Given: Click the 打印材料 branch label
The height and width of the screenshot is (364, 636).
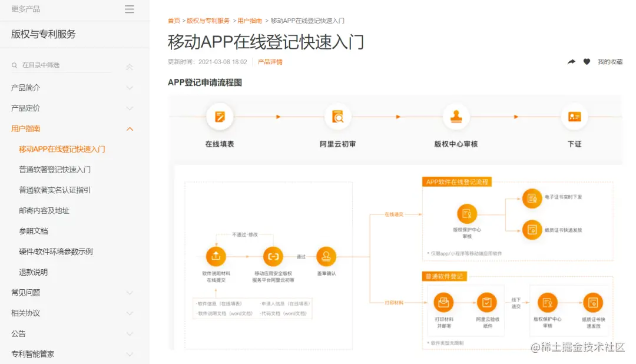Looking at the screenshot, I should 394,303.
